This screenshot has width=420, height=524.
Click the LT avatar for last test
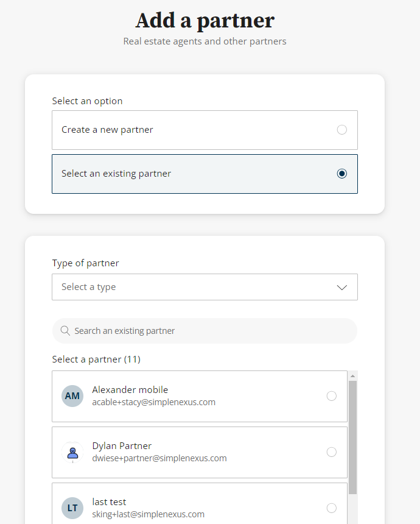(x=72, y=508)
